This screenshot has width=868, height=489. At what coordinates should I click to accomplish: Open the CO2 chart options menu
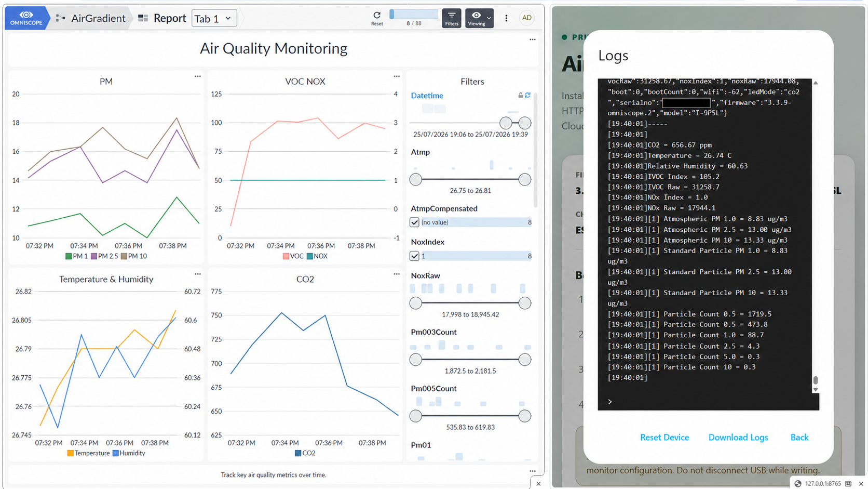397,274
